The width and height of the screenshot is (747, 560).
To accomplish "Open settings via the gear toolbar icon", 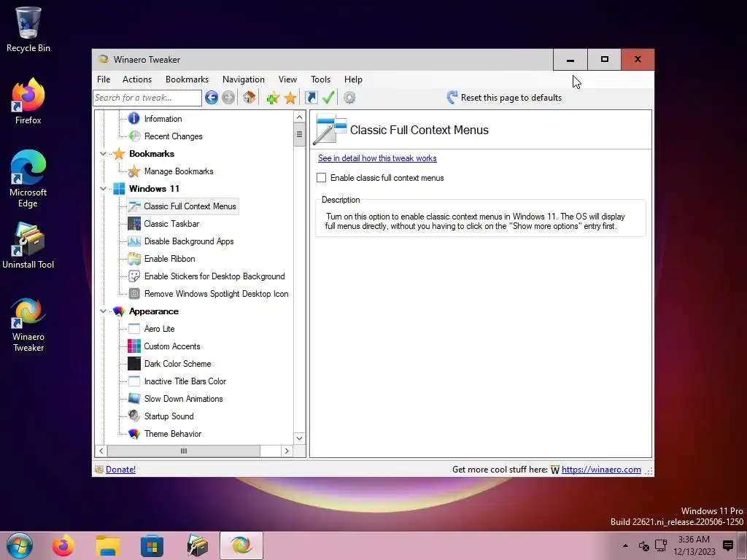I will (349, 98).
